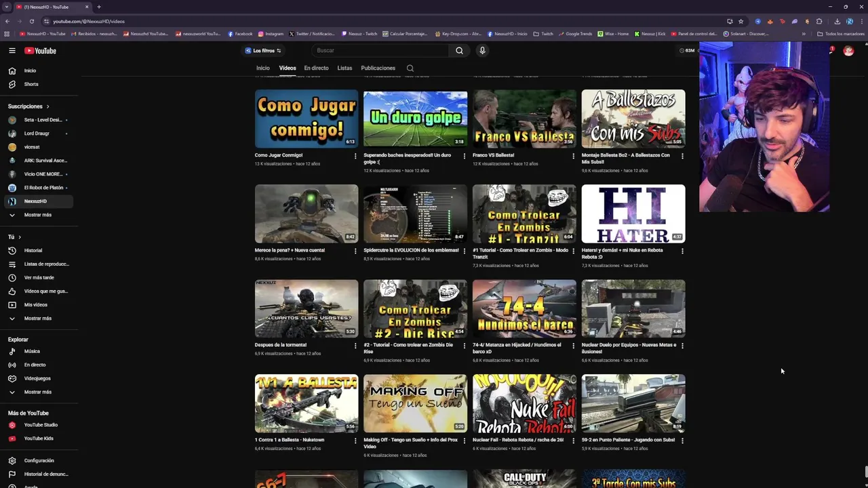
Task: Open Nuclear Fail - Rebota Rebota title
Action: [x=517, y=440]
